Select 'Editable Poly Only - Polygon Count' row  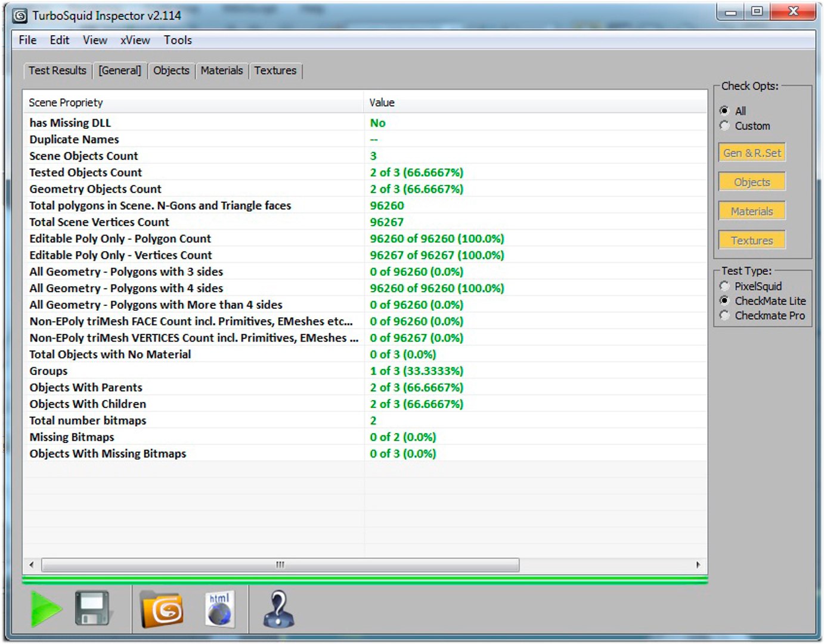(x=365, y=239)
